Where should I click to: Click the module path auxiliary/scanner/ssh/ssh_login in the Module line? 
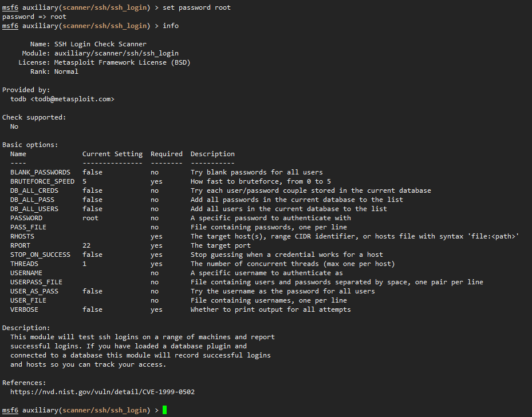click(116, 53)
